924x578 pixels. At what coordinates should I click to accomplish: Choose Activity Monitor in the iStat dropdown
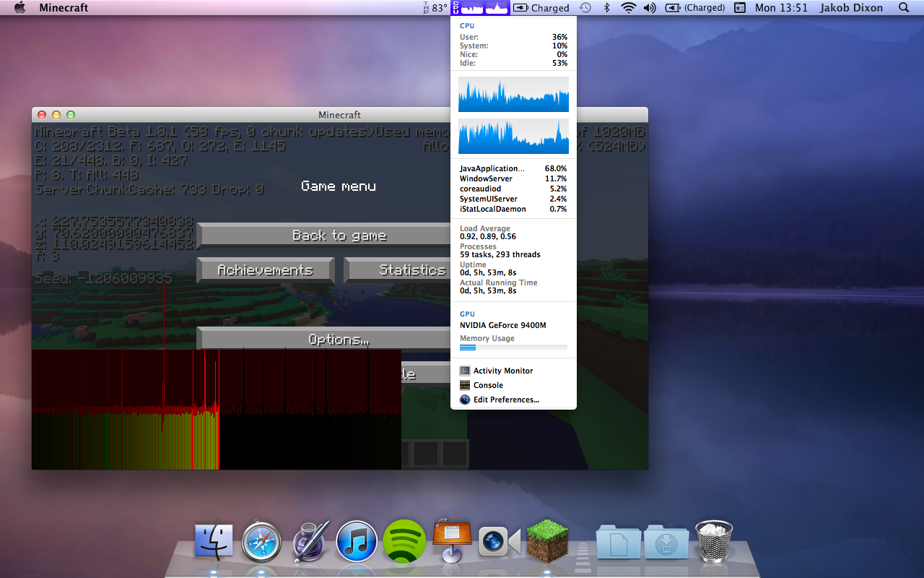(513, 371)
